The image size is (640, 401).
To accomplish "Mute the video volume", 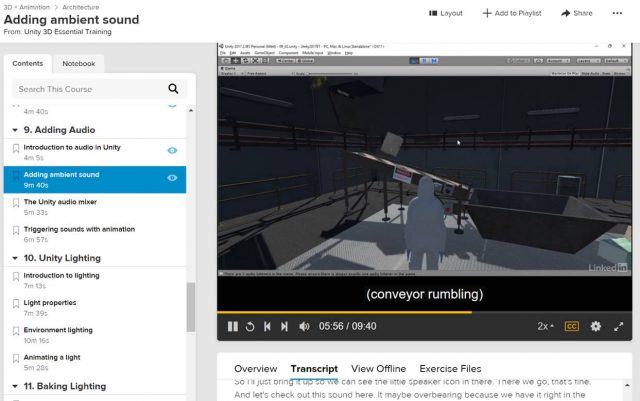I will click(x=304, y=326).
